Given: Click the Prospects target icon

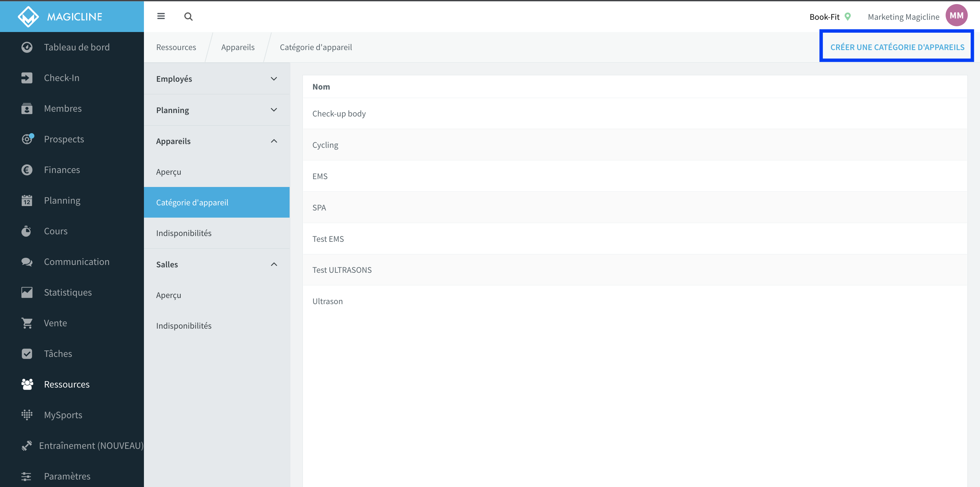Looking at the screenshot, I should pyautogui.click(x=27, y=139).
